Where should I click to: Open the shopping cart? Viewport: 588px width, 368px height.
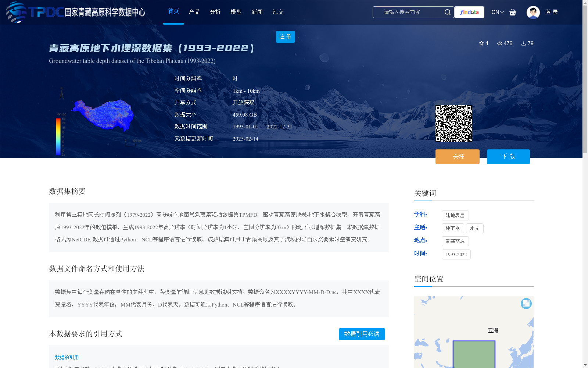513,12
